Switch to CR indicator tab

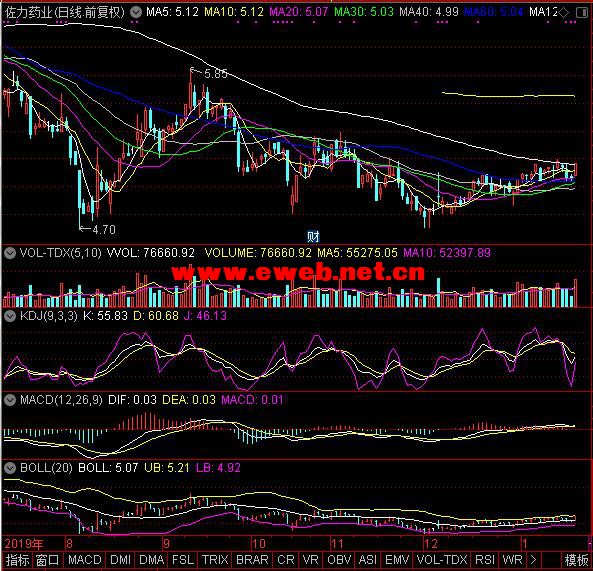coord(286,560)
